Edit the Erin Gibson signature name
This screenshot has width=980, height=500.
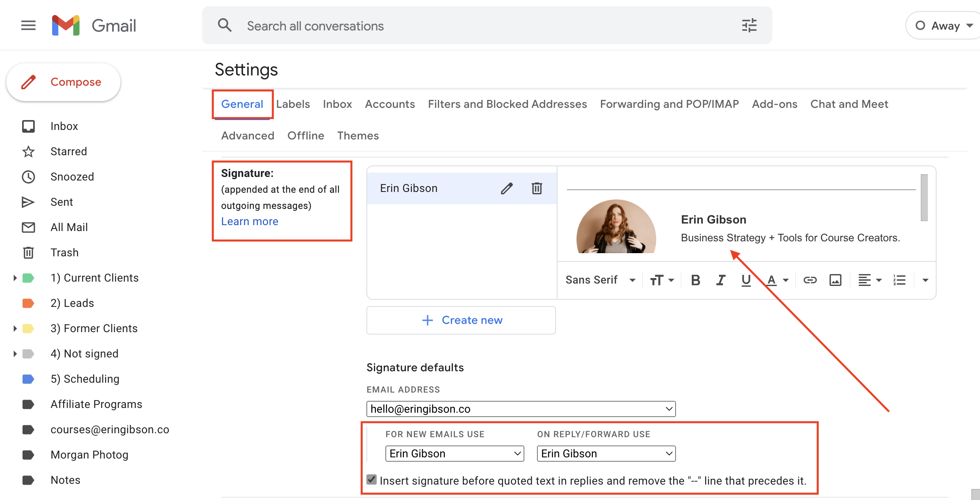pos(507,188)
